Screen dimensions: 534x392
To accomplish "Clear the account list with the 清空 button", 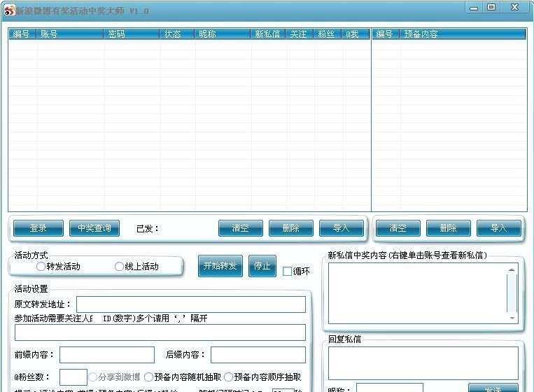I will (x=241, y=227).
